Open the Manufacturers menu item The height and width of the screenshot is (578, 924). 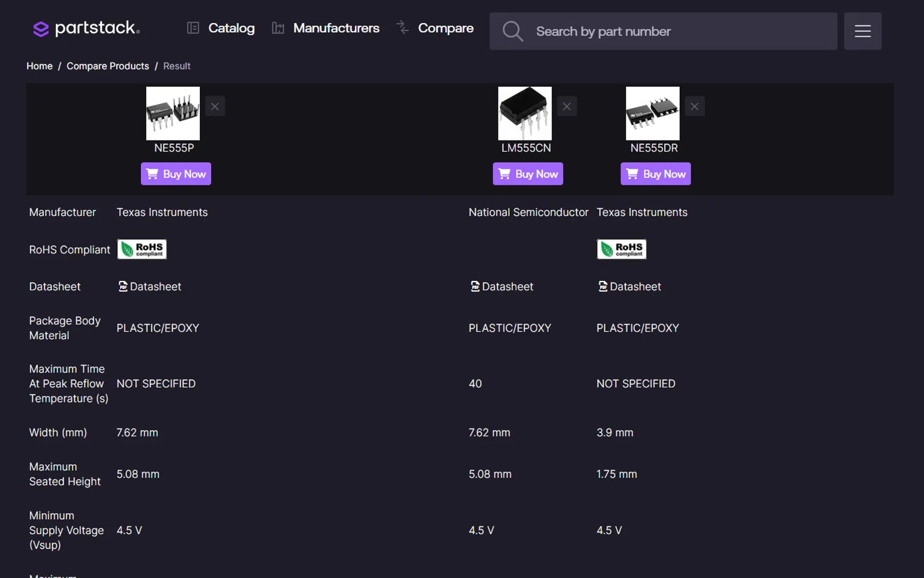(x=336, y=28)
